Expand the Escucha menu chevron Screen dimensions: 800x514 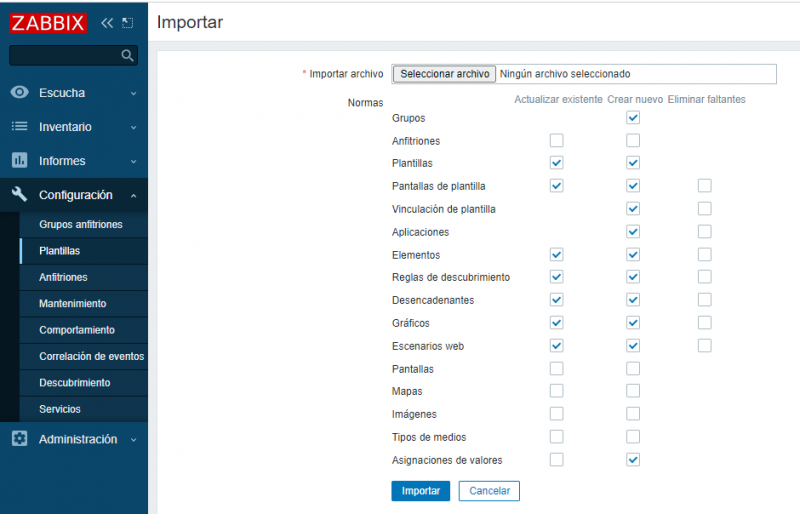pos(133,93)
